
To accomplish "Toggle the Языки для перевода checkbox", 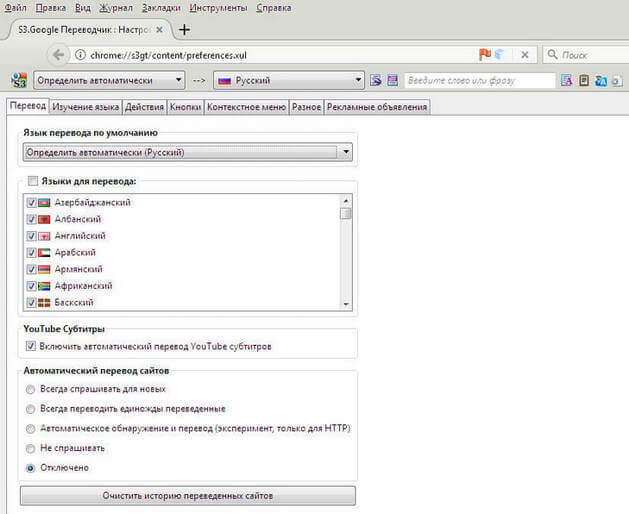I will [33, 181].
